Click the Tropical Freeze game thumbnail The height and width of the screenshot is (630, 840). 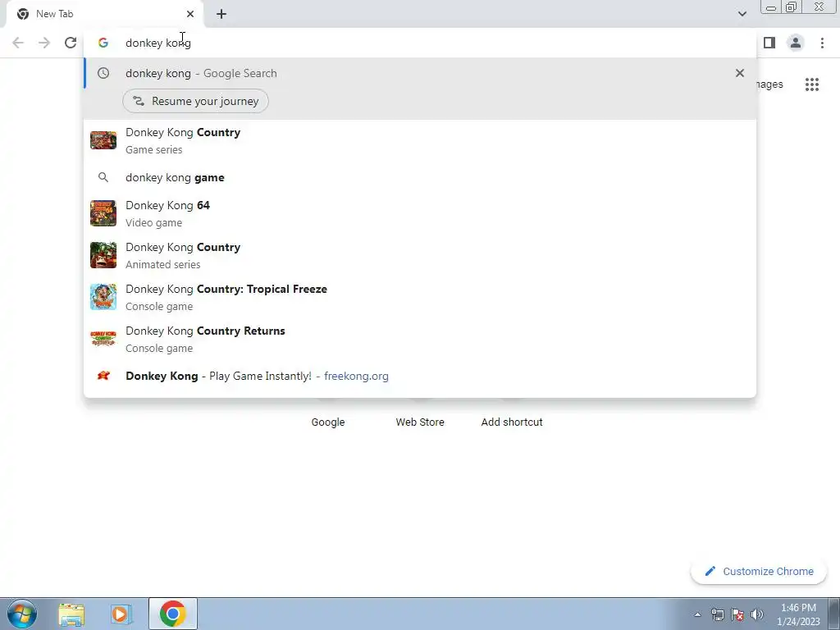point(103,297)
